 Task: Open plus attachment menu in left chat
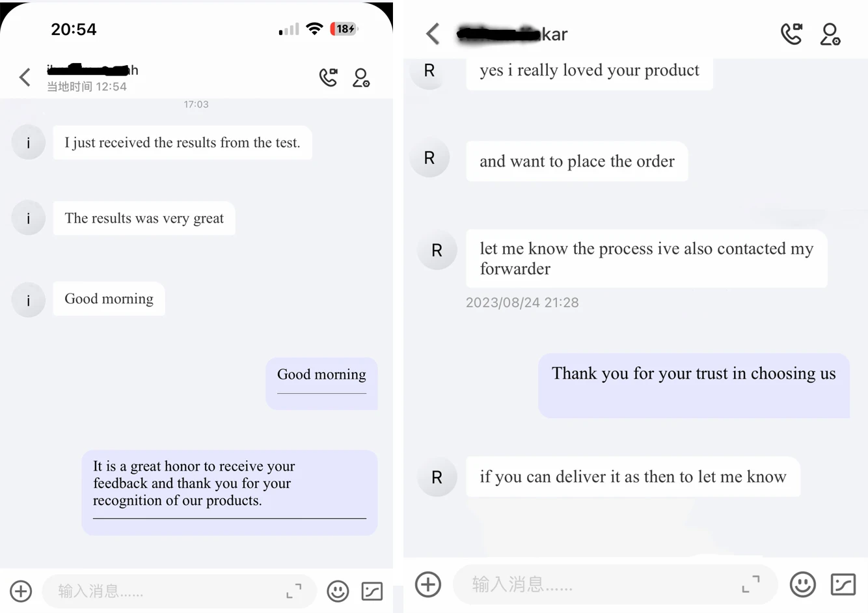coord(21,591)
